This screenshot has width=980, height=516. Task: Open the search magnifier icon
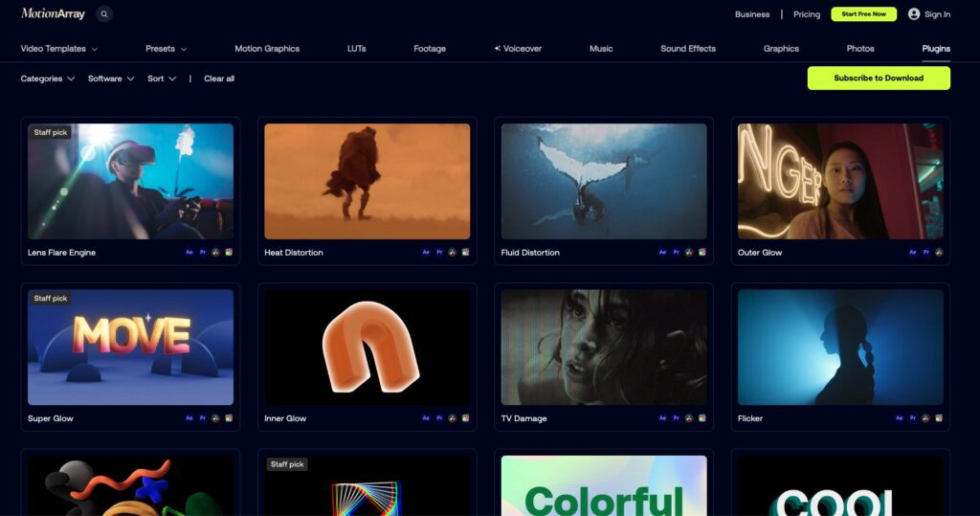pyautogui.click(x=104, y=13)
